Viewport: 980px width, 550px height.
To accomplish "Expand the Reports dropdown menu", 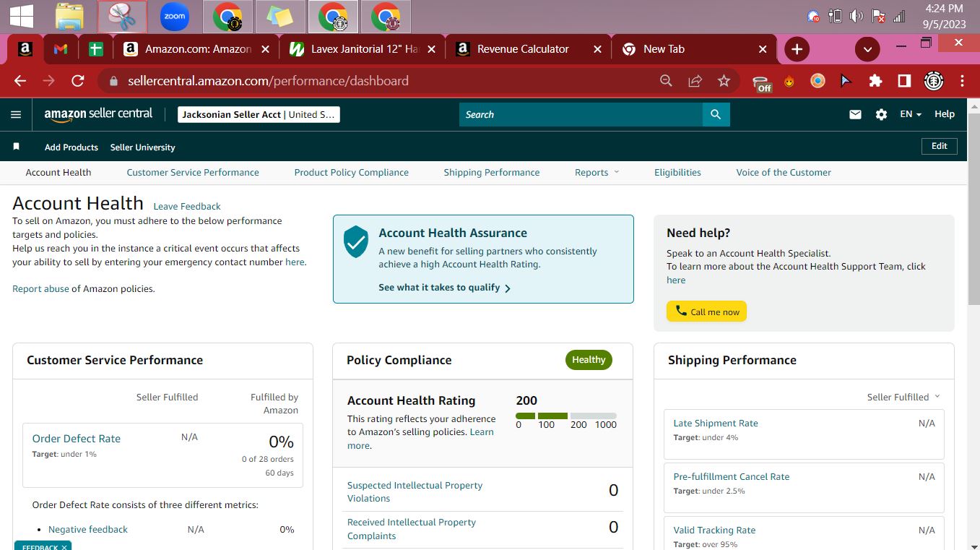I will tap(597, 172).
